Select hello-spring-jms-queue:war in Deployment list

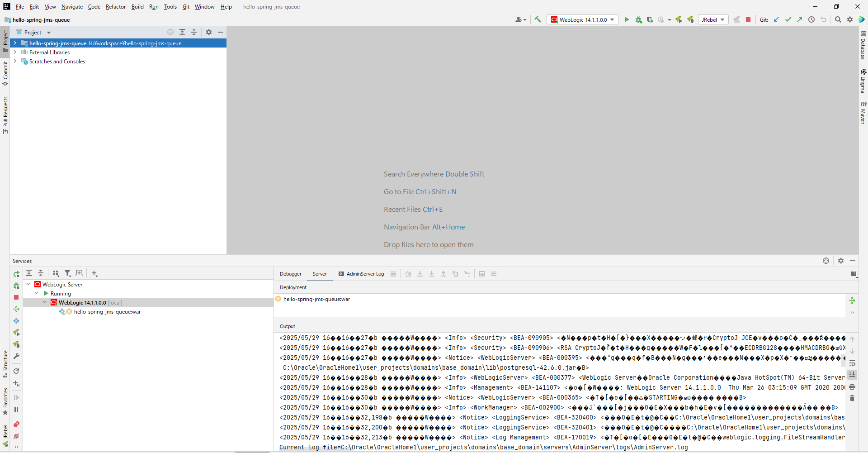(x=316, y=299)
